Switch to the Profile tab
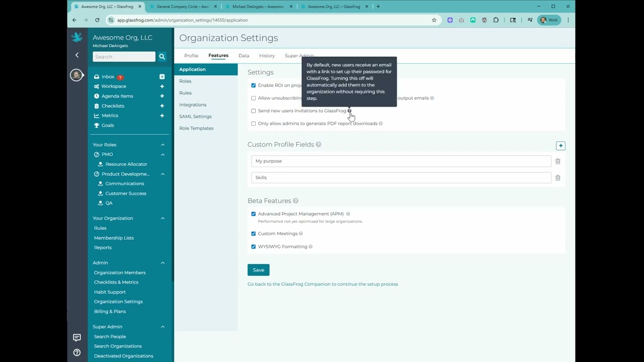This screenshot has height=362, width=644. coord(191,56)
